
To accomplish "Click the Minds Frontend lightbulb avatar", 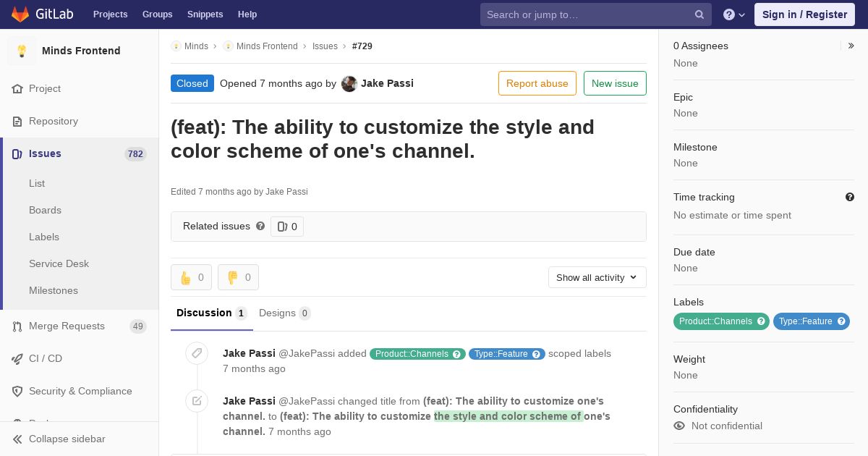I will [x=22, y=51].
